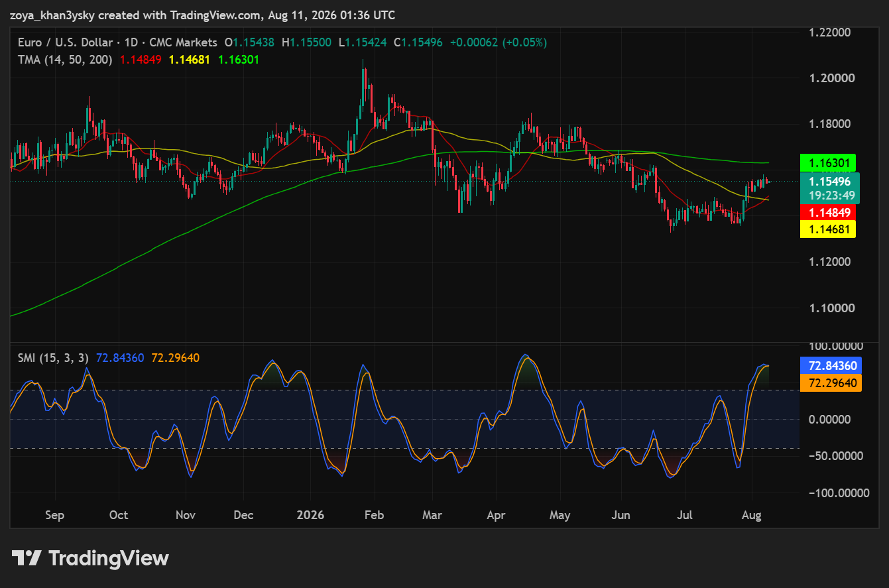Select the TMA (14, 50, 200) indicator legend
Image resolution: width=889 pixels, height=588 pixels.
pos(65,59)
